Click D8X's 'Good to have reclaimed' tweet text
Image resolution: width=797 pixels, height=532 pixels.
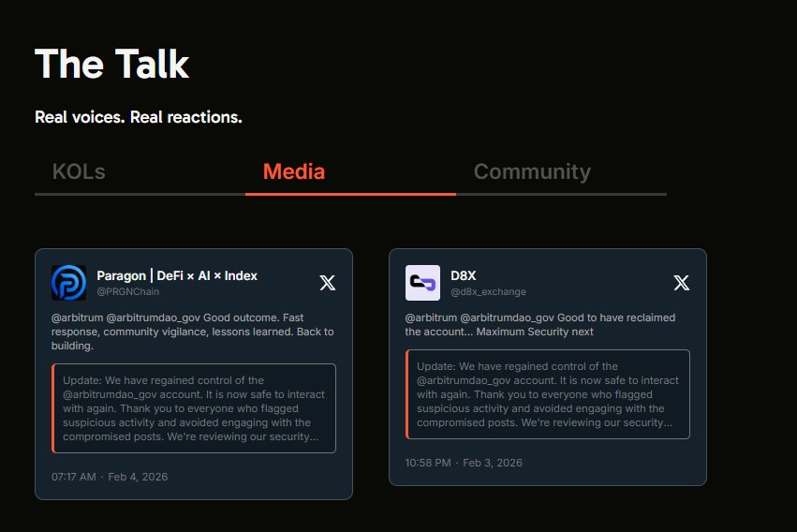540,324
